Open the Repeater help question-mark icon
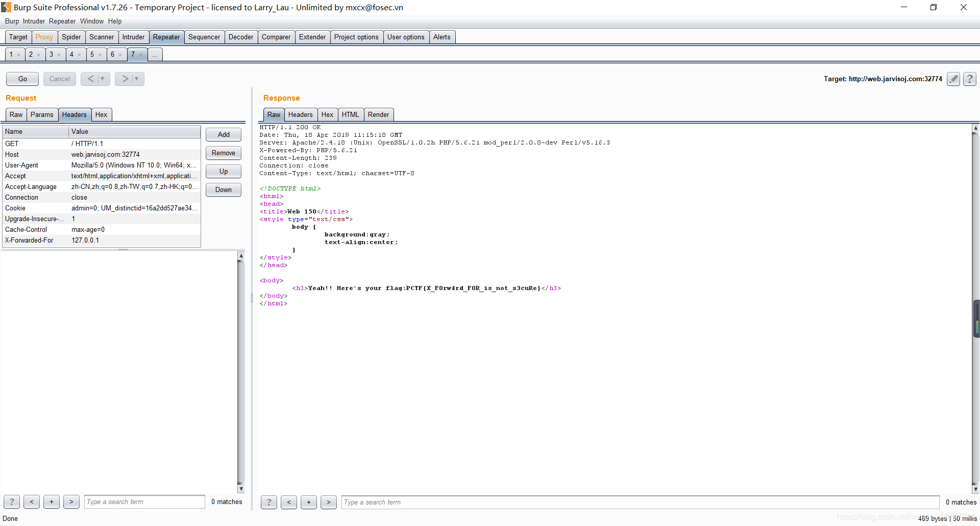 (x=970, y=79)
